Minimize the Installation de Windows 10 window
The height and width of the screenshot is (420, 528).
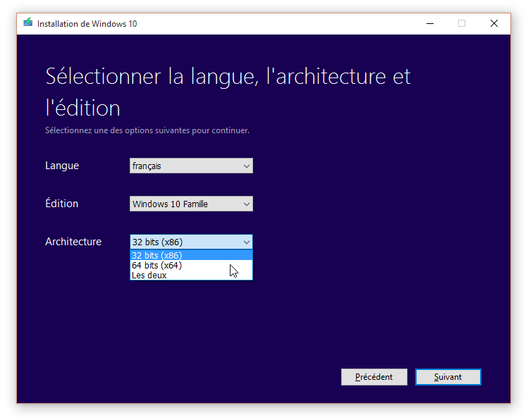(x=430, y=23)
